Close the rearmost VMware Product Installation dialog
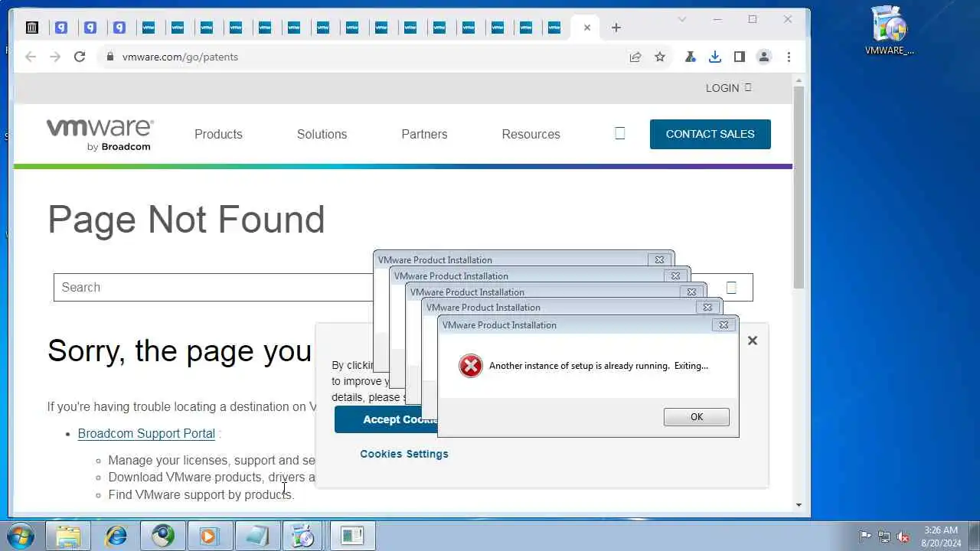Screen dimensions: 980x551 (x=659, y=260)
